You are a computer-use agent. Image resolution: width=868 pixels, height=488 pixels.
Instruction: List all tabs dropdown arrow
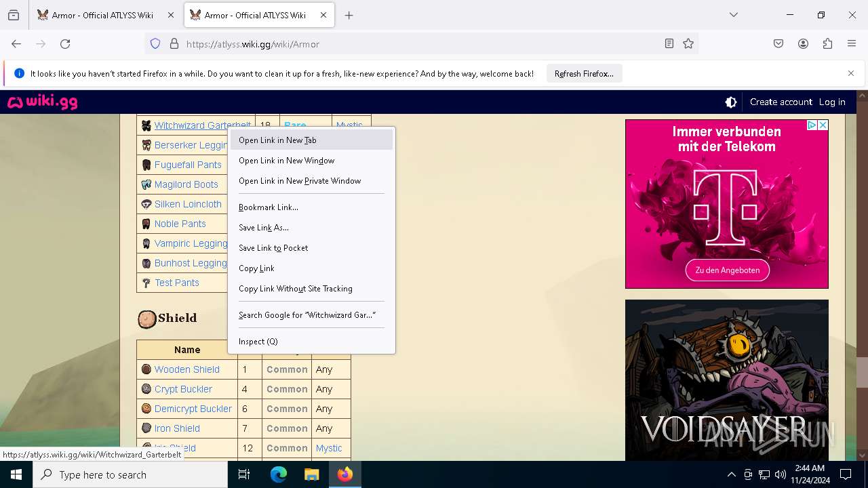[x=733, y=15]
